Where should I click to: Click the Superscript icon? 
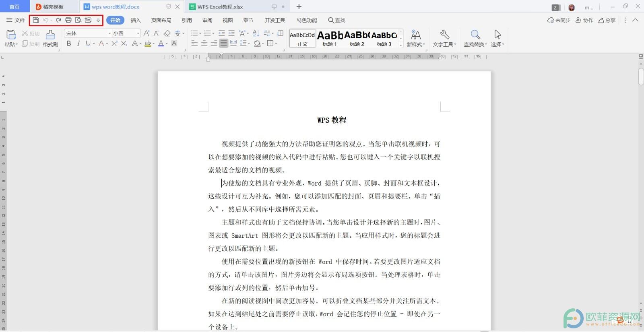[x=114, y=43]
